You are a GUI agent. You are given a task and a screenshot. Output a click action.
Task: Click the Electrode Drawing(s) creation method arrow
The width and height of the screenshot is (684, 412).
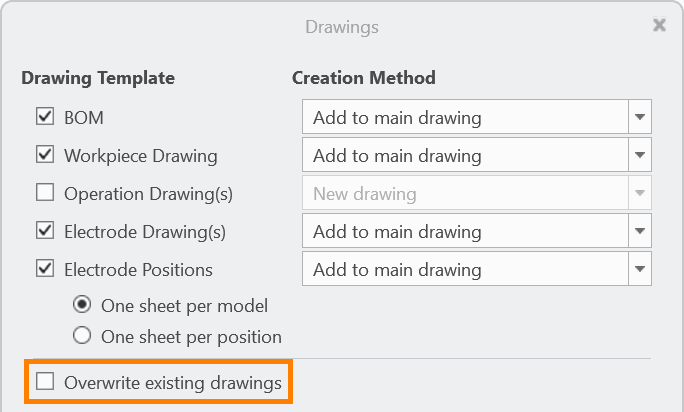pos(640,231)
